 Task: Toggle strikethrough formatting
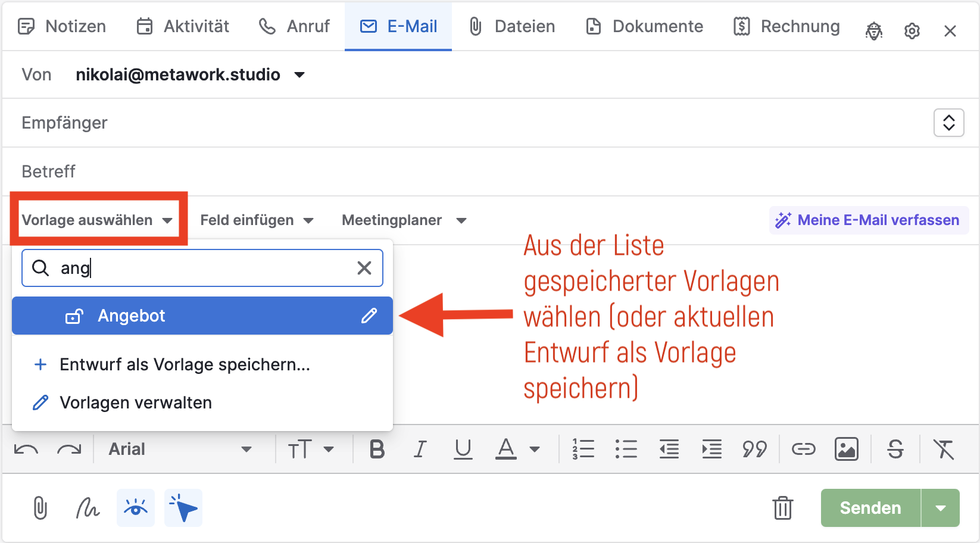coord(895,450)
